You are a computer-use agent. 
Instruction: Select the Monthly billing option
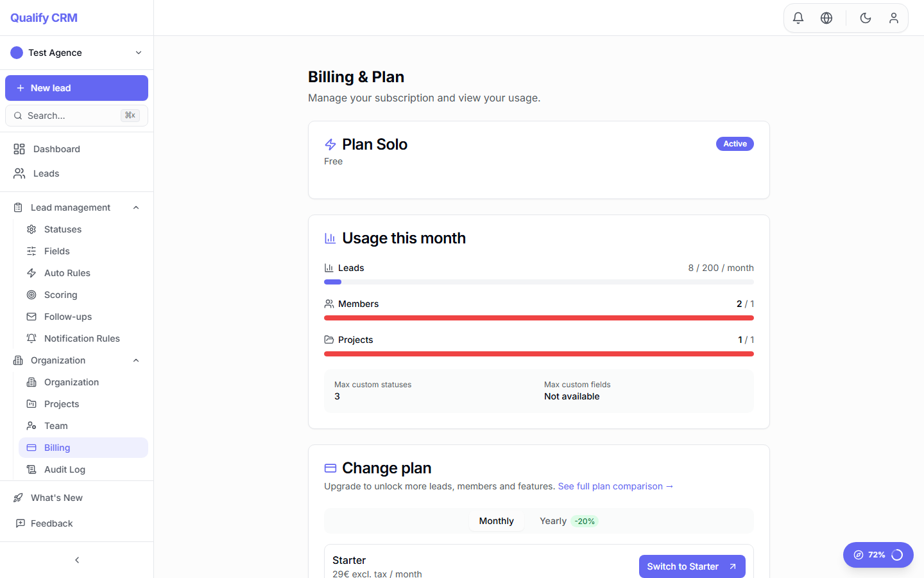tap(496, 521)
